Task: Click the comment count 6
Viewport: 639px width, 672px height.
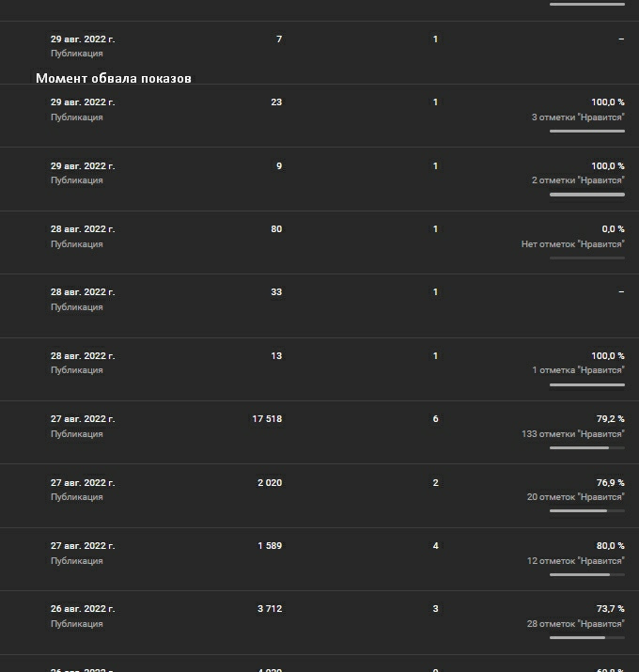Action: click(x=435, y=419)
